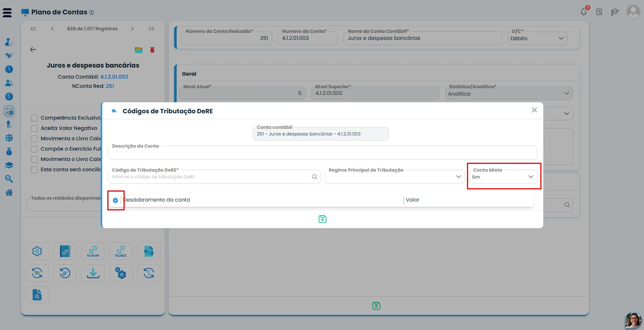Click the file transfer arrows icon

(x=149, y=251)
